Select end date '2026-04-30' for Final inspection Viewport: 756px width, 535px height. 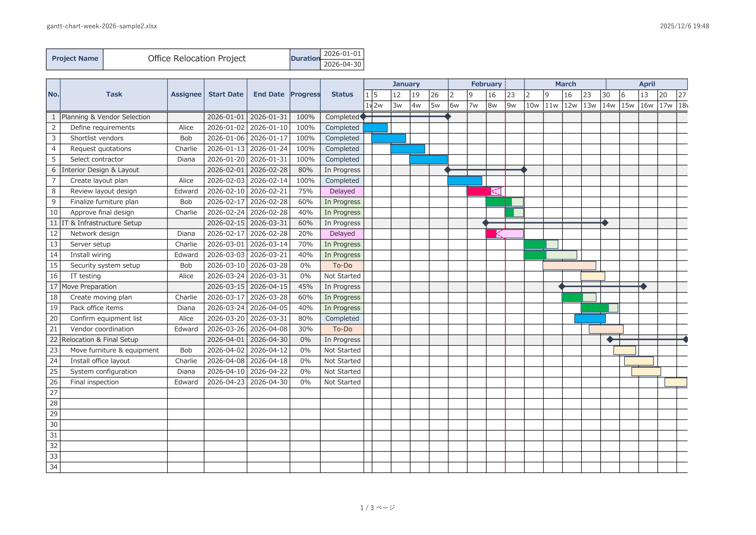click(269, 382)
